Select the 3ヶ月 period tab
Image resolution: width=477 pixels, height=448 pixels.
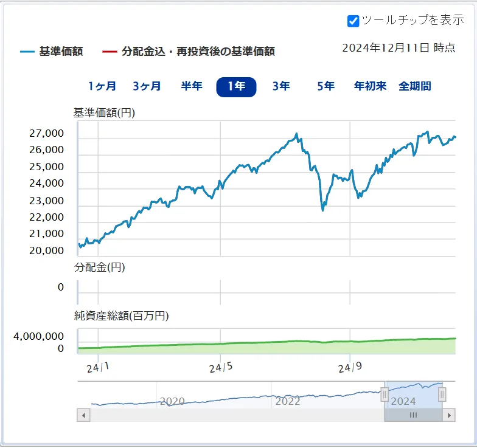click(x=147, y=86)
